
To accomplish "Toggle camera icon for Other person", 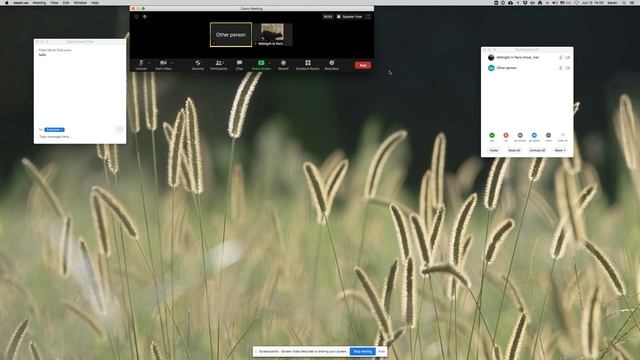I will pyautogui.click(x=567, y=68).
